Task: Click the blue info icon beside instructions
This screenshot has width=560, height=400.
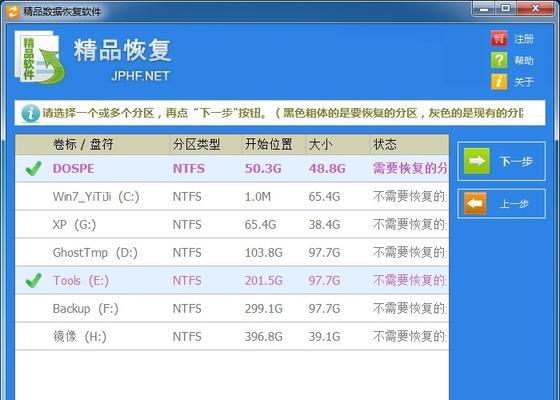Action: [x=31, y=113]
